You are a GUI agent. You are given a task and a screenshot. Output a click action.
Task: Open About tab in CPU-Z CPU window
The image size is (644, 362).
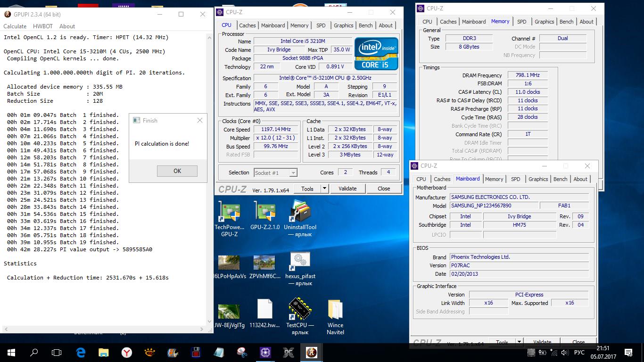tap(386, 25)
